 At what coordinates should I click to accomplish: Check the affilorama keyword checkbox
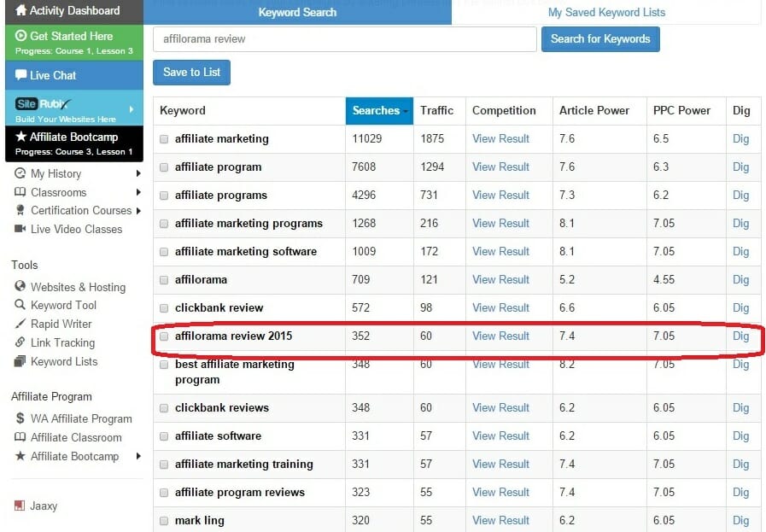[164, 280]
